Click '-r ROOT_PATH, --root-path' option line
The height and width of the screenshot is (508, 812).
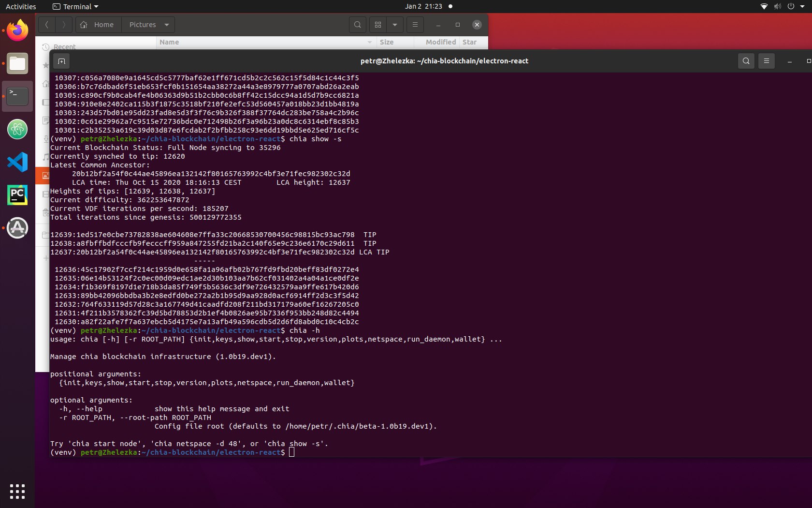point(135,418)
